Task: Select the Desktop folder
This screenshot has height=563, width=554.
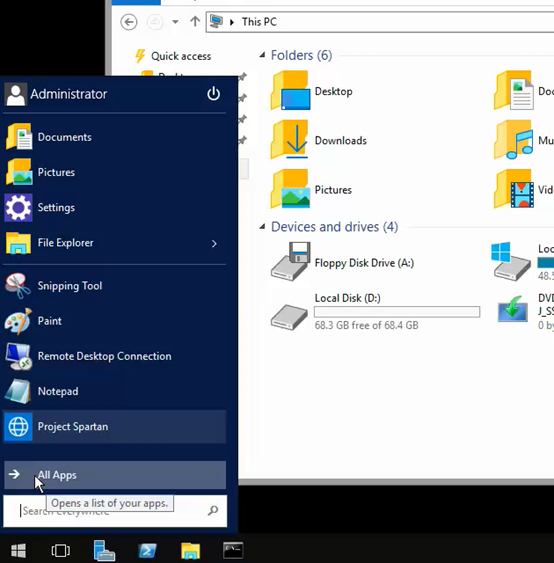Action: pyautogui.click(x=312, y=91)
